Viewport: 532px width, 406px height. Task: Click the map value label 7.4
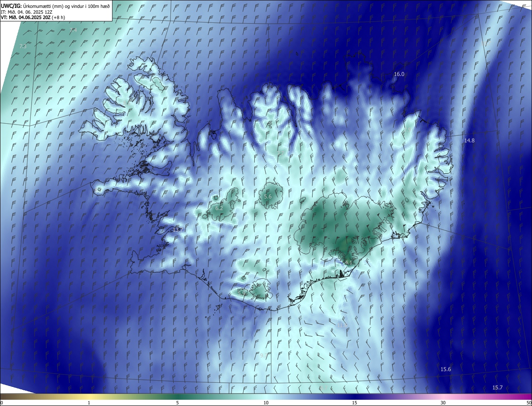click(x=74, y=30)
